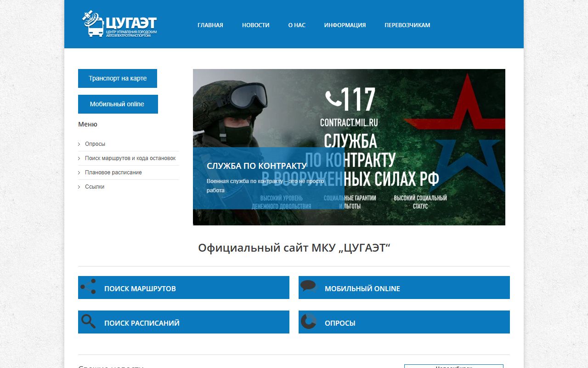Open the Ссылки sidebar link
Screen dimensions: 588x368
point(95,187)
